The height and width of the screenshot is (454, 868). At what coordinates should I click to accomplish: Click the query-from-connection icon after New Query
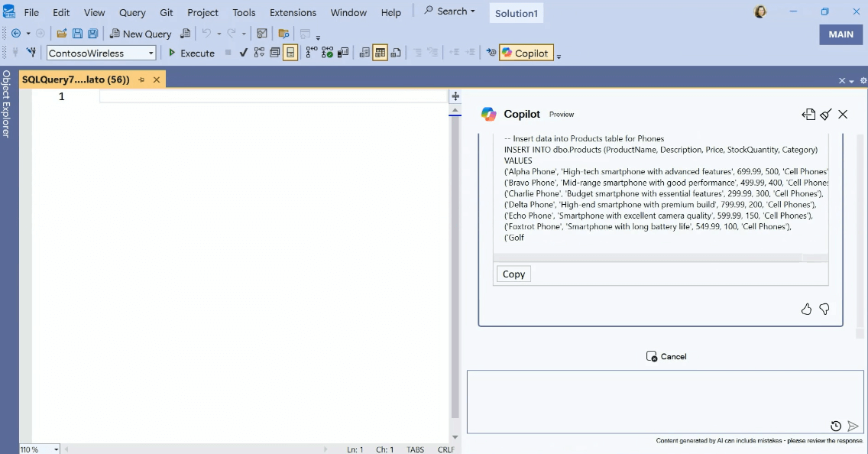[x=186, y=34]
